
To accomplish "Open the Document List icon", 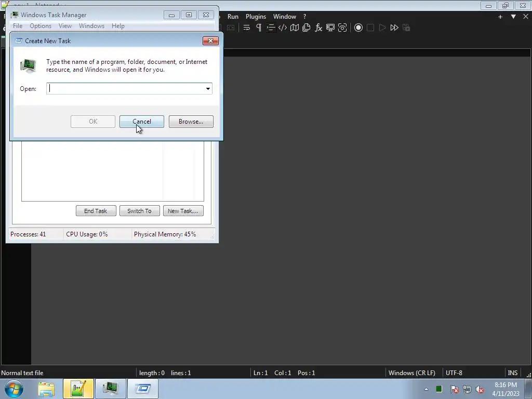I will coord(307,28).
